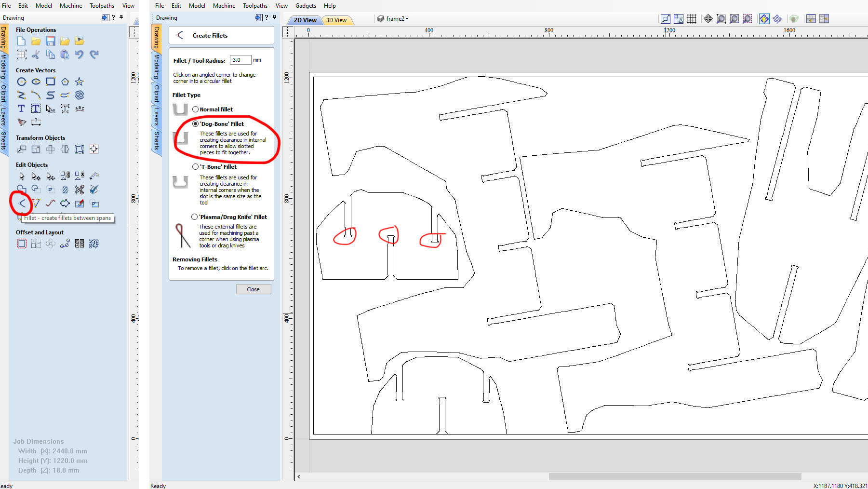This screenshot has height=489, width=868.
Task: Select the Draw Circle tool
Action: [21, 81]
